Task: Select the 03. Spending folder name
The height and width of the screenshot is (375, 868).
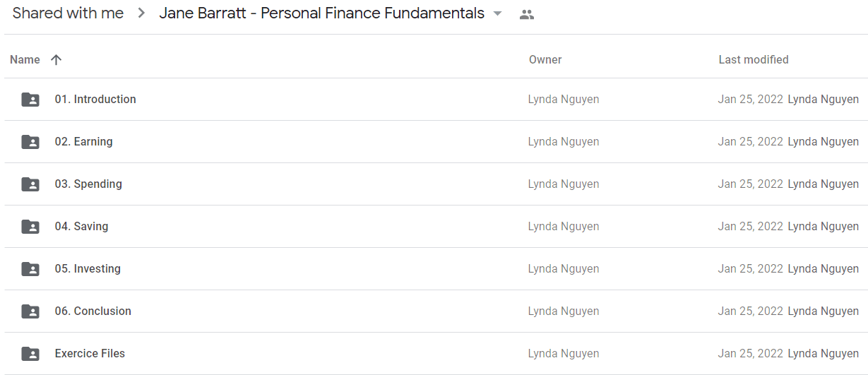Action: (88, 184)
